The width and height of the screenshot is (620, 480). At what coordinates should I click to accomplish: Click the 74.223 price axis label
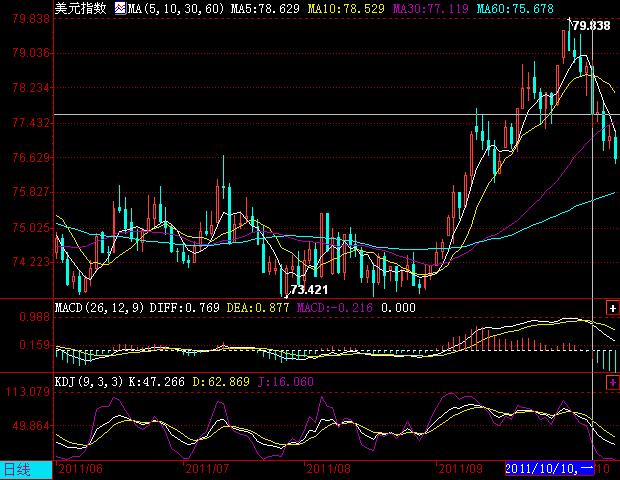click(31, 262)
